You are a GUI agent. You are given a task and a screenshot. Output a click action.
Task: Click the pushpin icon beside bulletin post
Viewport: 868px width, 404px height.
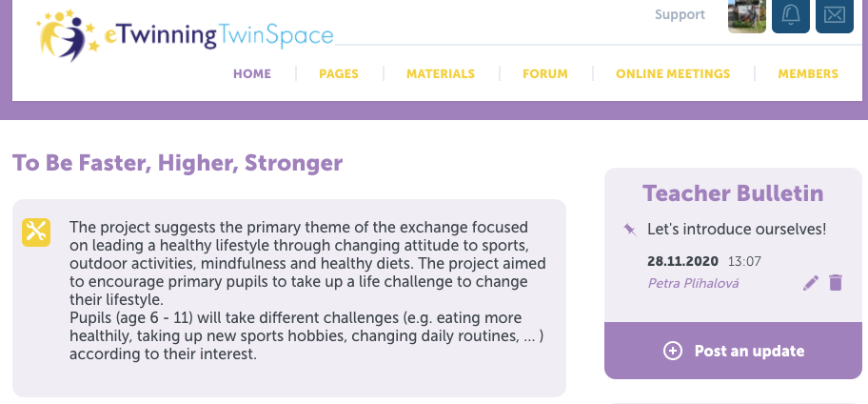click(630, 230)
